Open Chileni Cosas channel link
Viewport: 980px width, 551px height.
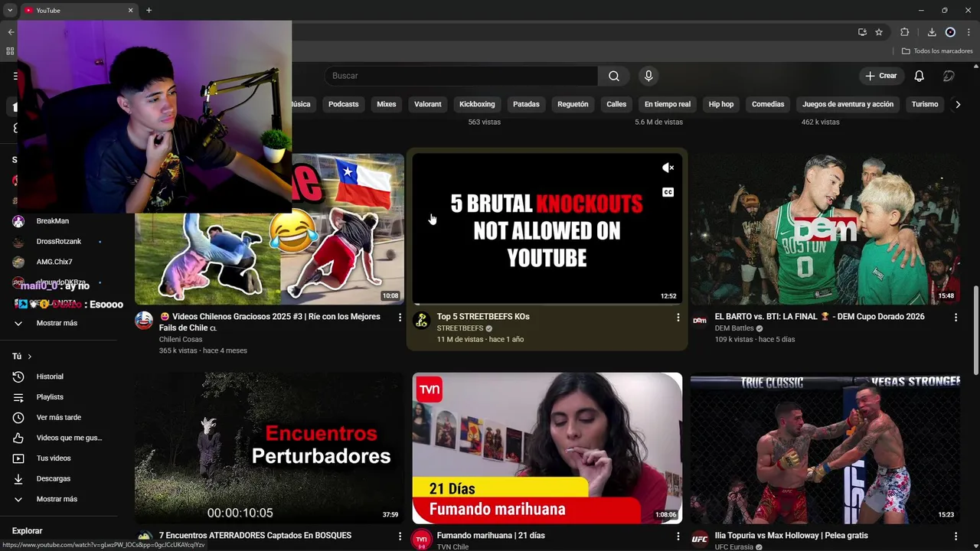(181, 339)
